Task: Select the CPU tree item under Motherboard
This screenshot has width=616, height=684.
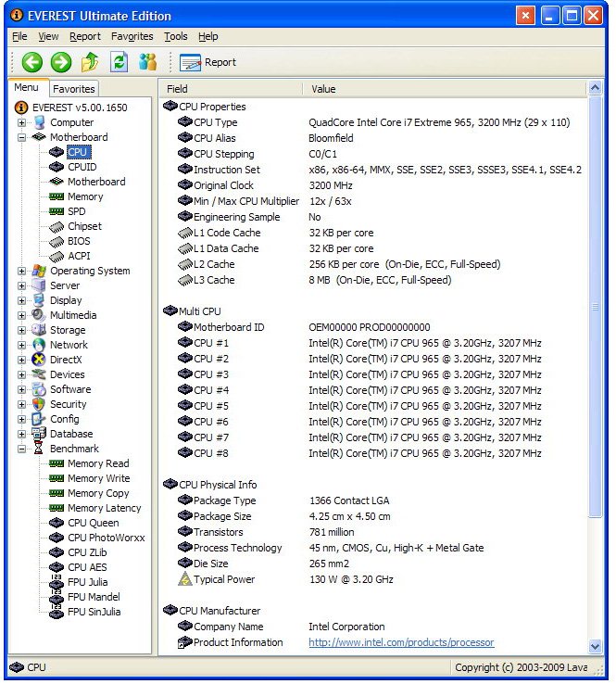Action: (x=78, y=152)
